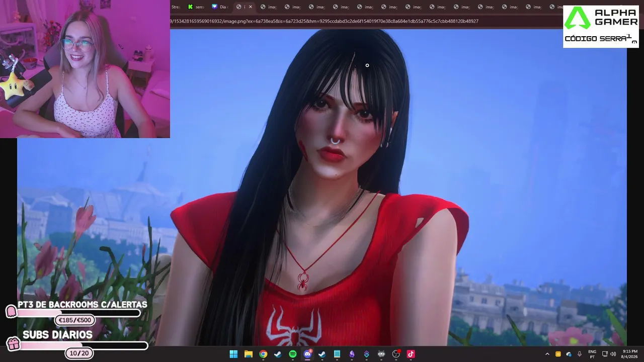Switch to the "Strea" browser tab
The height and width of the screenshot is (362, 644).
[177, 7]
